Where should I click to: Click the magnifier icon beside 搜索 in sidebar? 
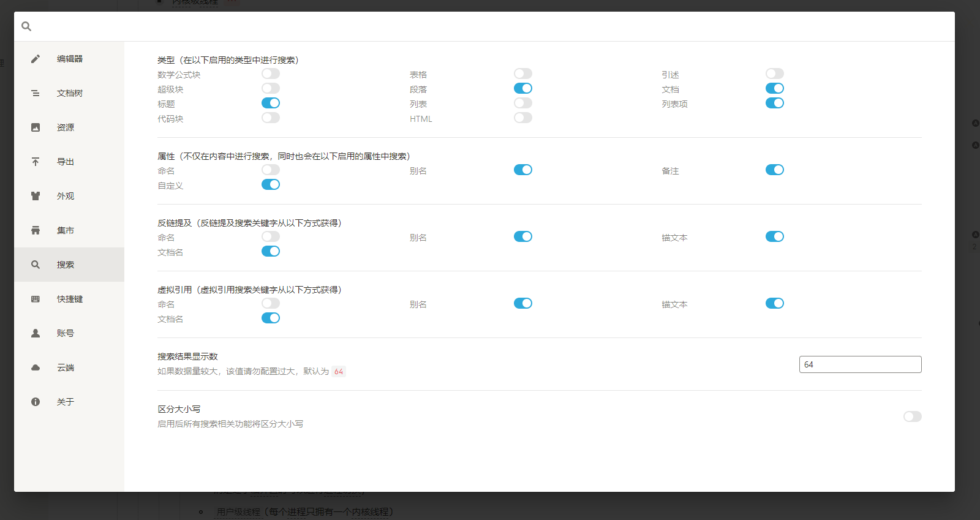pos(36,265)
